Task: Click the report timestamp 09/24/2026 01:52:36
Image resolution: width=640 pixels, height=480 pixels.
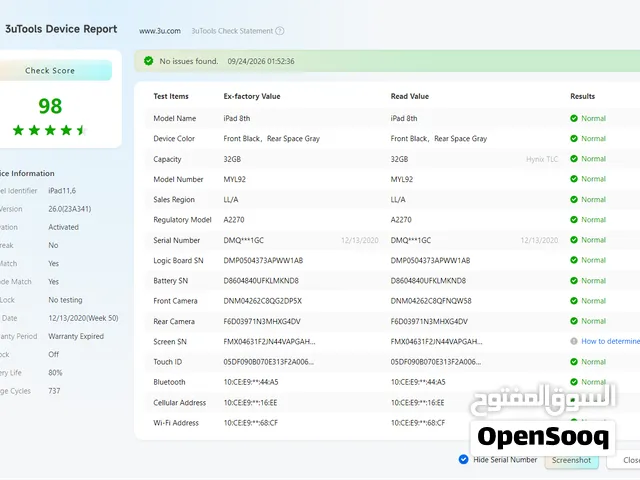Action: (x=261, y=61)
